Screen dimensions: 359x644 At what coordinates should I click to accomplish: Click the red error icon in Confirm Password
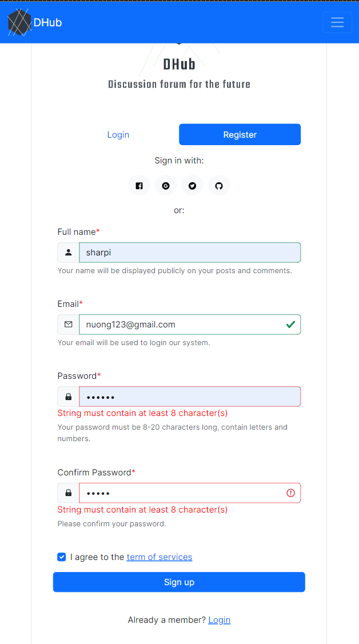coord(291,493)
